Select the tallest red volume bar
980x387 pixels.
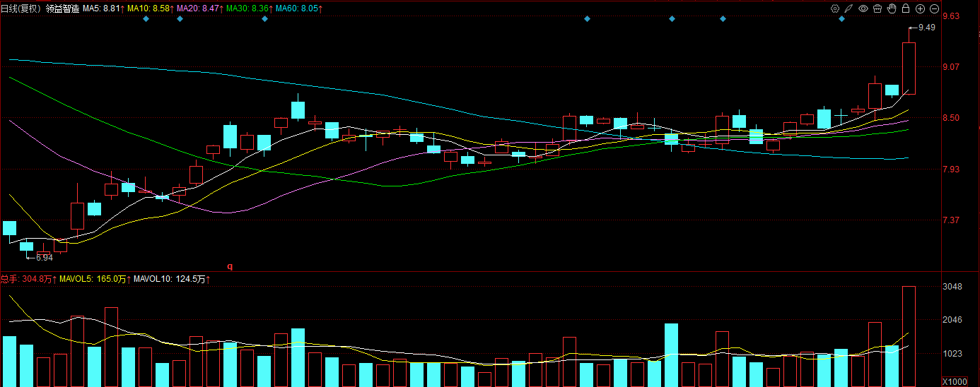pos(909,336)
